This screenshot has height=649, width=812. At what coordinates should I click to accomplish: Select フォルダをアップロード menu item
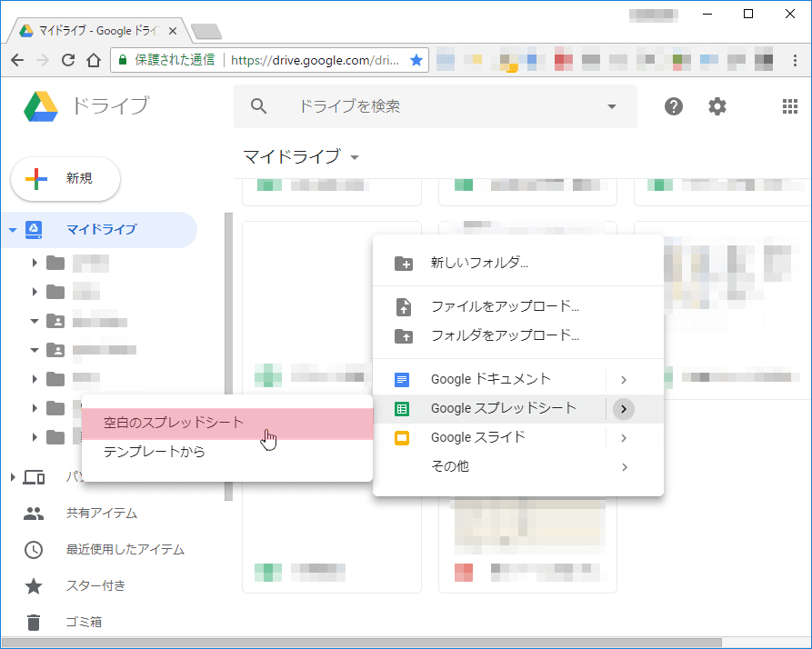point(518,336)
